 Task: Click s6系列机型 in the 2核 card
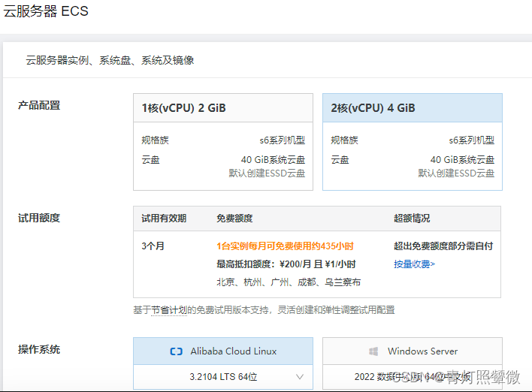[x=472, y=140]
